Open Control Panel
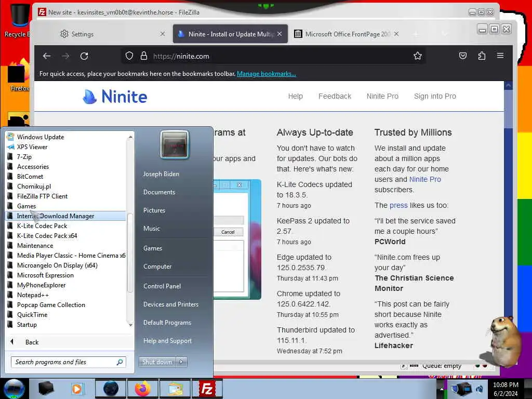 coord(162,286)
